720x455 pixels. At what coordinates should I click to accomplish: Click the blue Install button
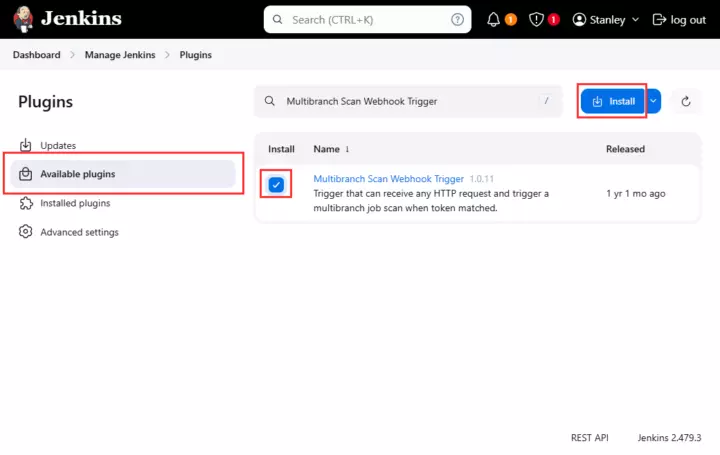click(x=613, y=101)
